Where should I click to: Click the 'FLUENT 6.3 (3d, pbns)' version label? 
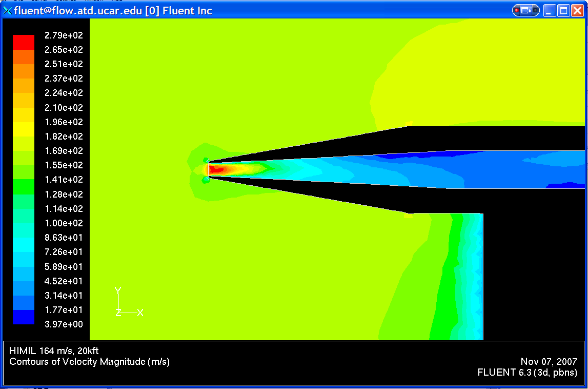(527, 373)
